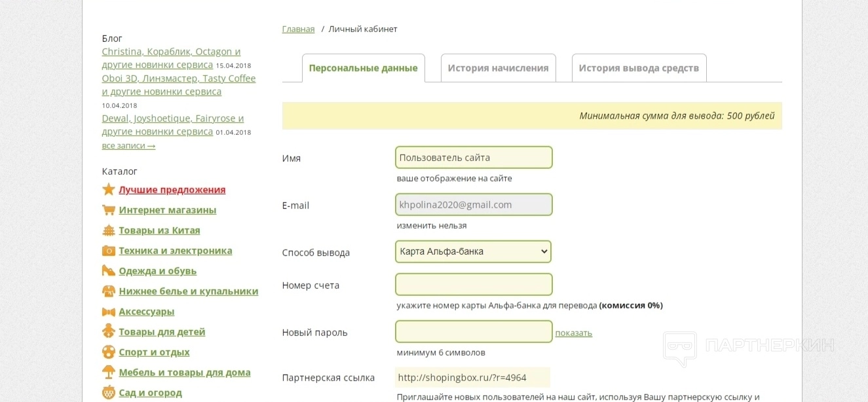Click the icon for Нижнее белье и купальники
Viewport: 868px width, 402px height.
(x=109, y=291)
